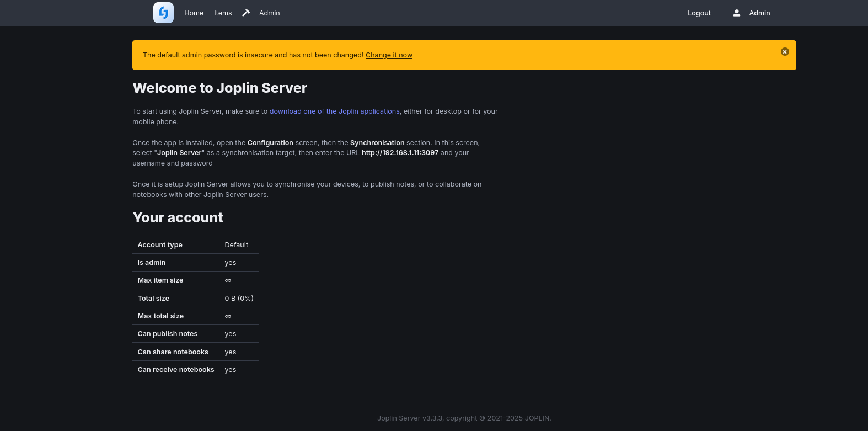This screenshot has width=868, height=431.
Task: Click the bold 'Configuration' word
Action: pos(270,143)
